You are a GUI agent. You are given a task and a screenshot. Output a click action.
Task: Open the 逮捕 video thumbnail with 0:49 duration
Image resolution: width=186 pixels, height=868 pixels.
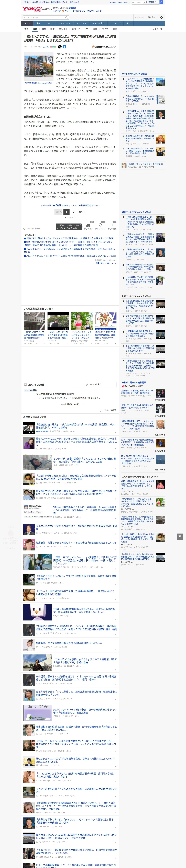(58, 321)
